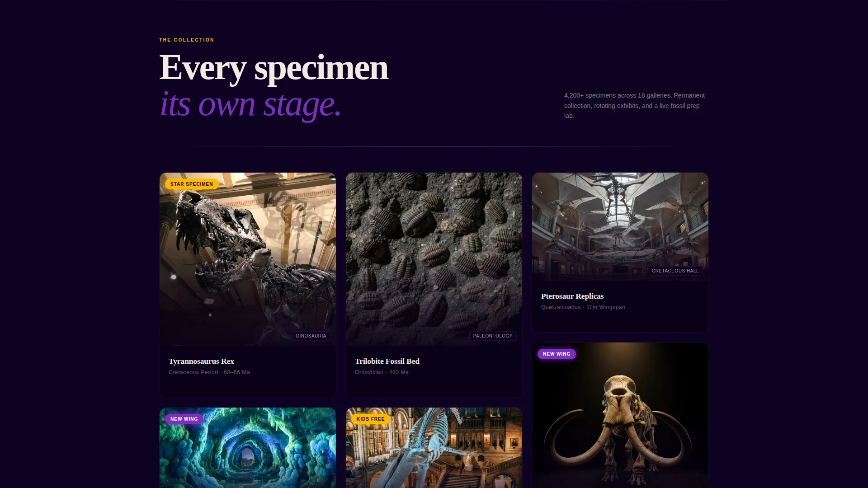Open the Pterosaur Replicas hall photo

620,226
